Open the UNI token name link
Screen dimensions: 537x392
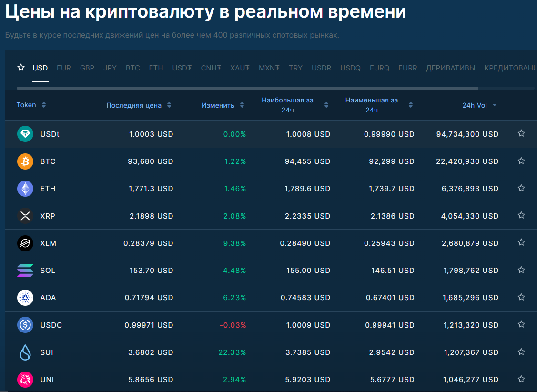click(x=47, y=379)
